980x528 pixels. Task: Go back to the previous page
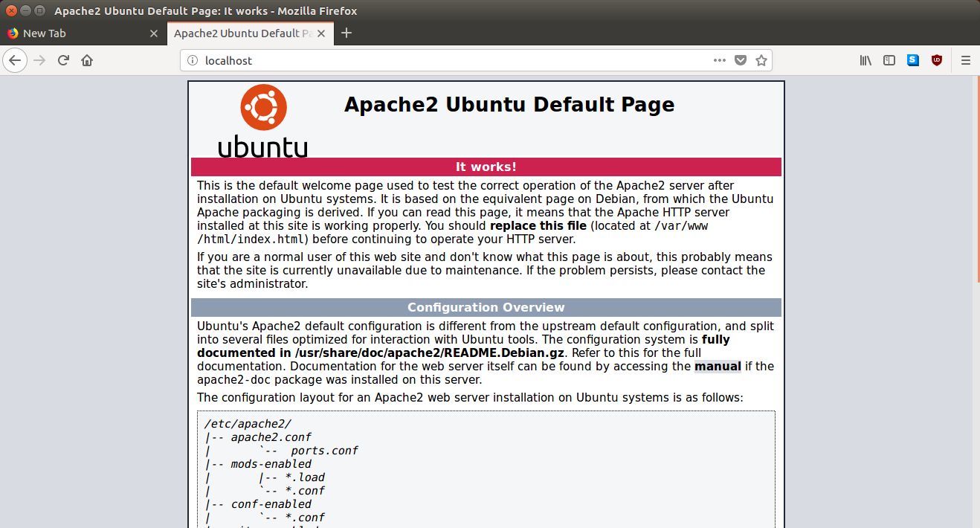(15, 60)
